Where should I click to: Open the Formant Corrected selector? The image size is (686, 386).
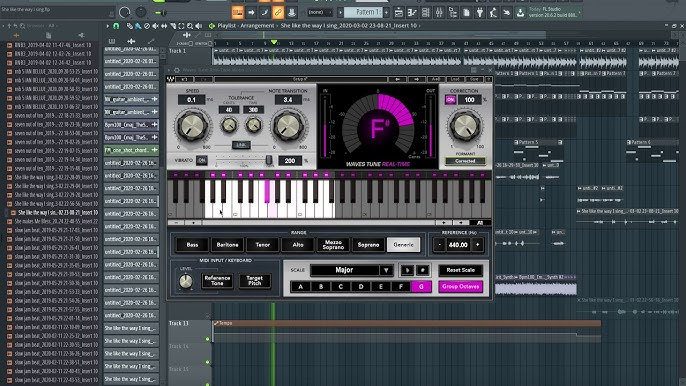click(465, 161)
